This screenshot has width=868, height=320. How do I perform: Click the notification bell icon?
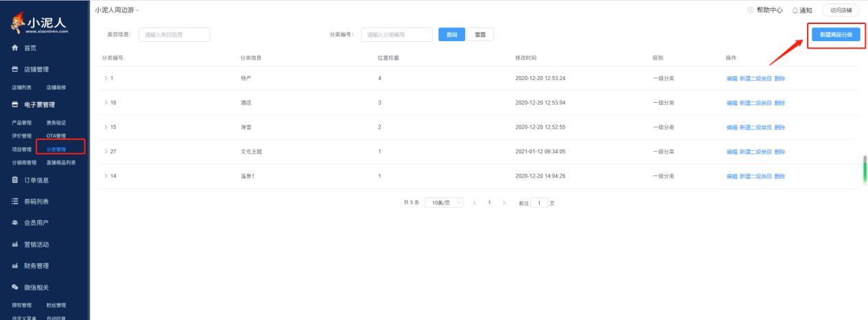point(795,10)
